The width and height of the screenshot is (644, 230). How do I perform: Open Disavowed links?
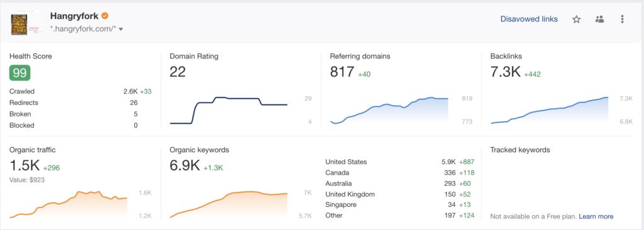click(x=529, y=19)
